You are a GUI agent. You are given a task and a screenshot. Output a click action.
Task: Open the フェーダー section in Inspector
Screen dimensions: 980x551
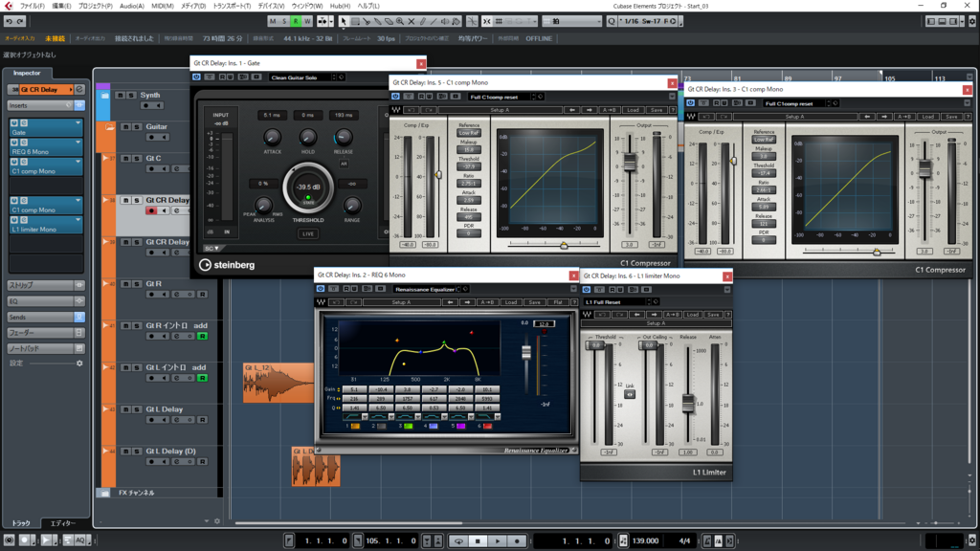pyautogui.click(x=46, y=333)
